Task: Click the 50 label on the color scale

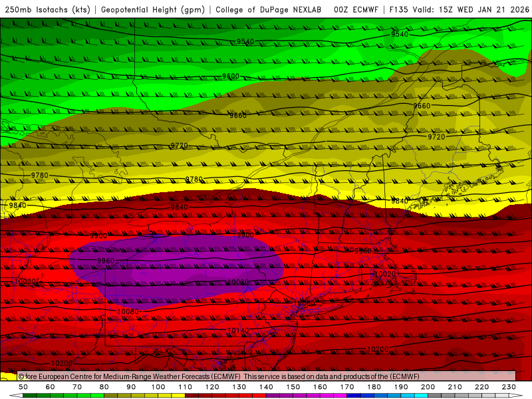Action: [x=23, y=387]
